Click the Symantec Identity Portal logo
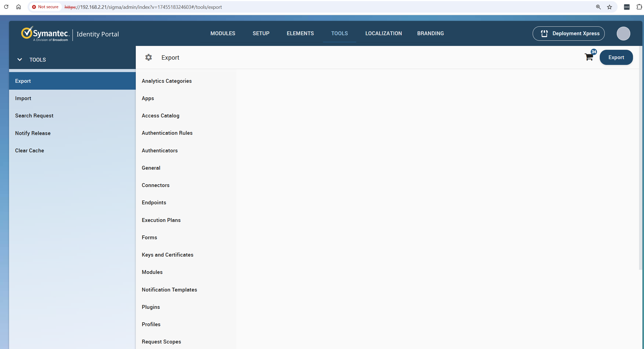 70,34
